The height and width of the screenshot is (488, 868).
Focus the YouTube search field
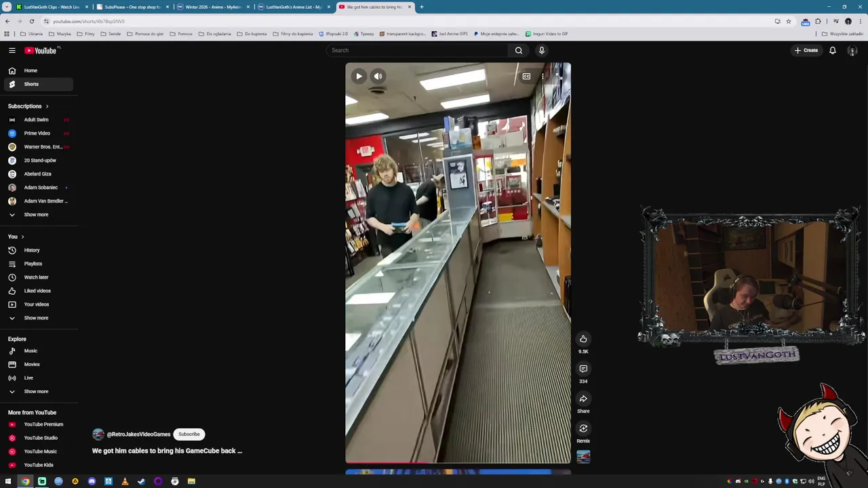pos(416,50)
